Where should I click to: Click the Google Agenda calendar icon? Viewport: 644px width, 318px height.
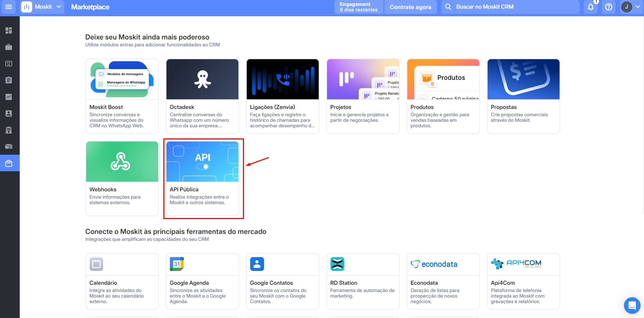[176, 264]
